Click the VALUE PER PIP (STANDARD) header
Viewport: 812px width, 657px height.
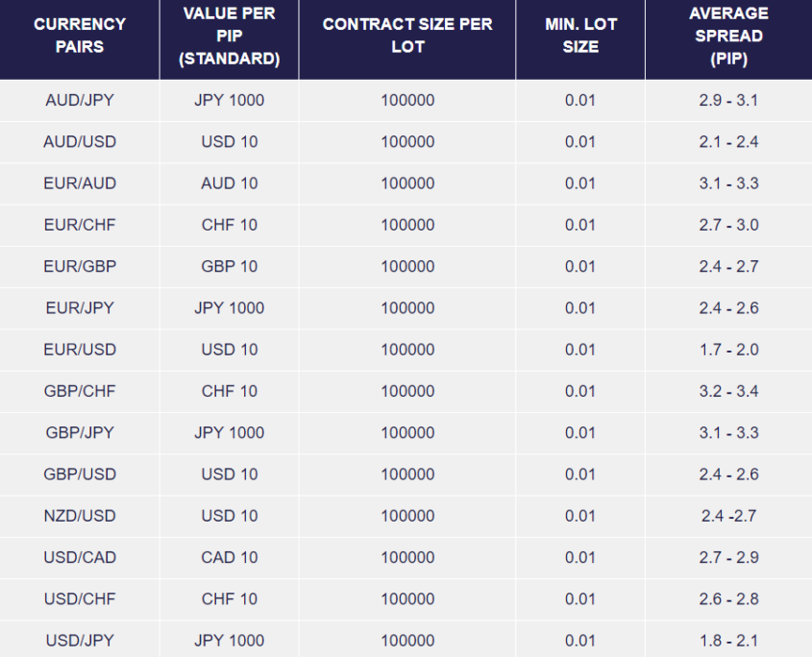point(230,36)
